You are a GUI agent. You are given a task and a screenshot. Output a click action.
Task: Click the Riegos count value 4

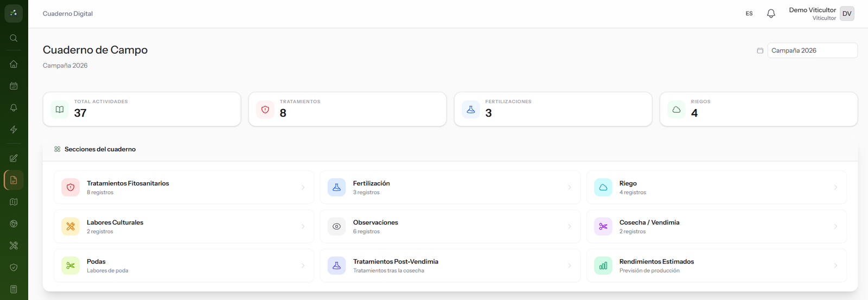coord(694,113)
